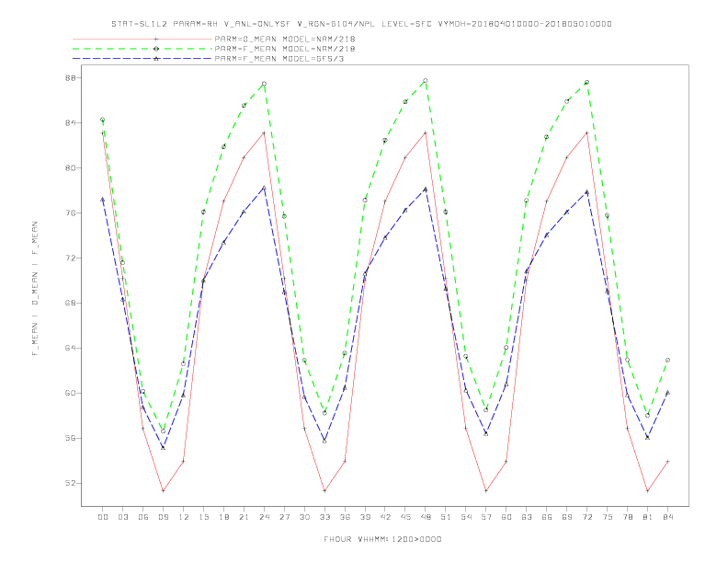
Task: Click y-axis tick value 84
Action: pyautogui.click(x=70, y=122)
